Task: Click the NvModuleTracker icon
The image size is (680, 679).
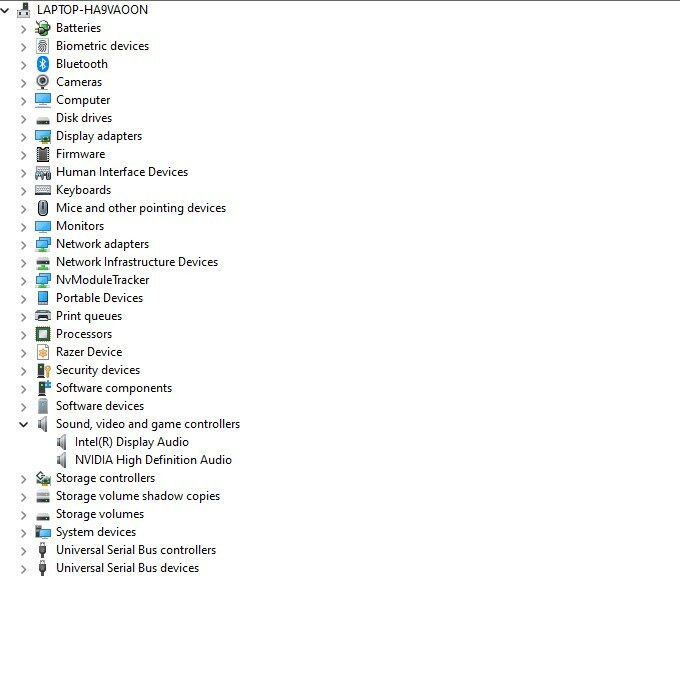Action: (42, 280)
